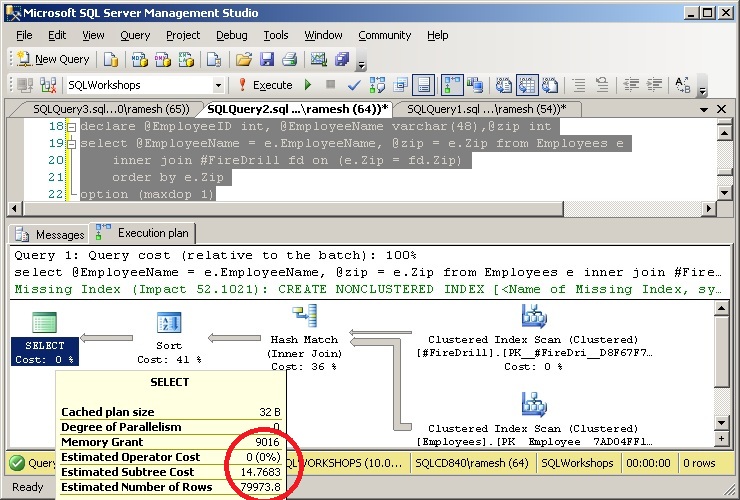
Task: Open Standard toolbar options dropdown arrow
Action: pos(361,65)
